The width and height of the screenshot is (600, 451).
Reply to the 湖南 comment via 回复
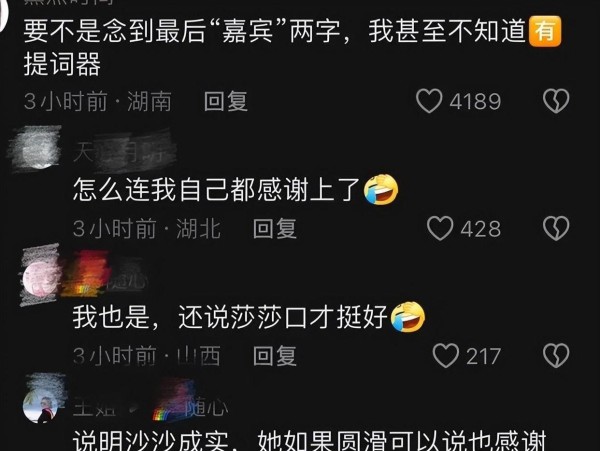226,101
